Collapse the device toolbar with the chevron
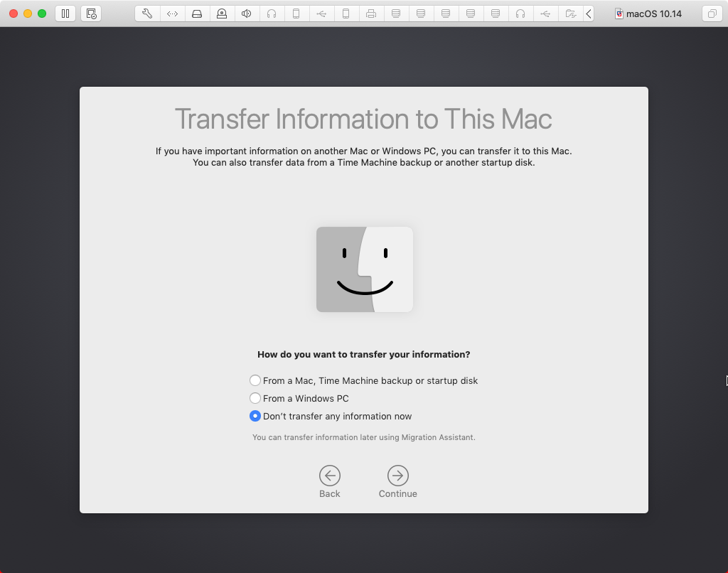The height and width of the screenshot is (573, 728). [589, 14]
